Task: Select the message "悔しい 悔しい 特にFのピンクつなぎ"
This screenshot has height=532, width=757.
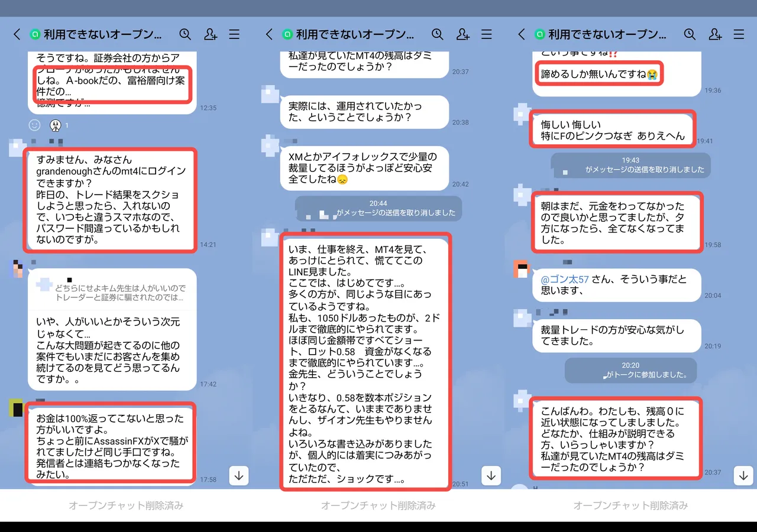Action: click(613, 130)
